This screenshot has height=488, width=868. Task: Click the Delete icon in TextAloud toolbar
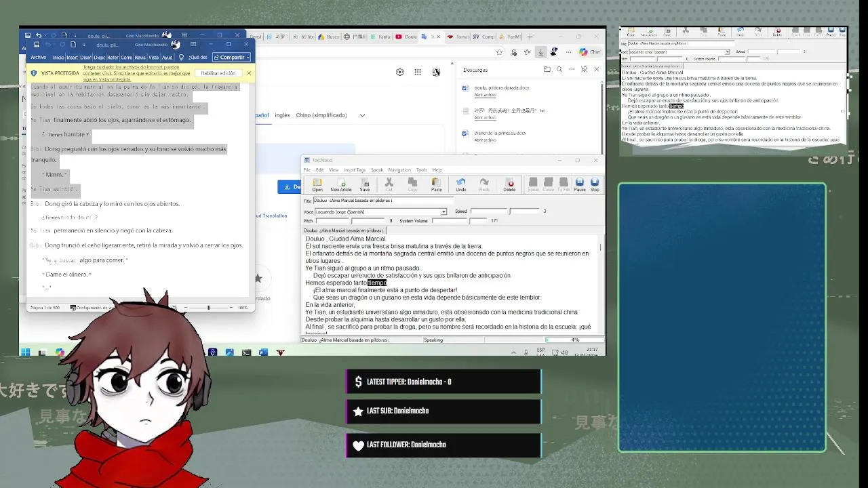coord(509,184)
